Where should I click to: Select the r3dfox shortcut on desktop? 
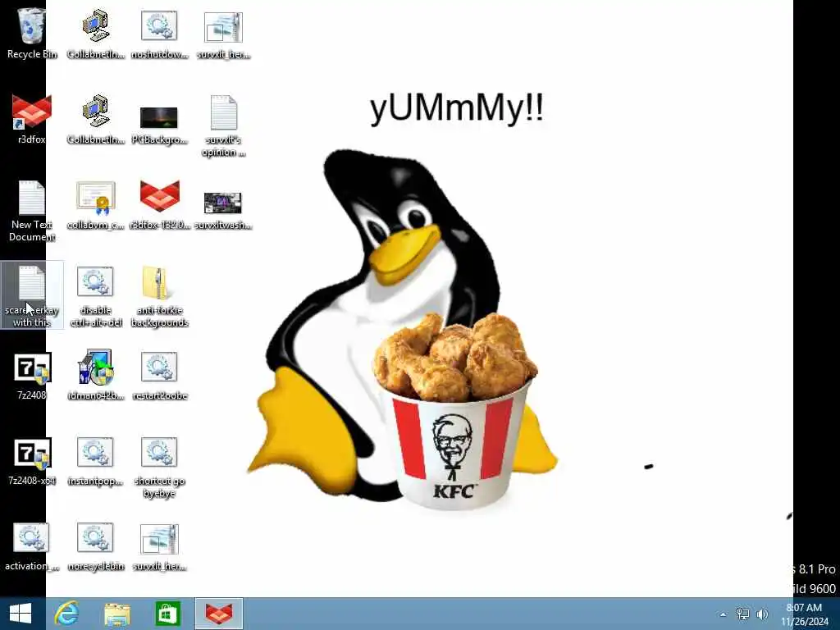coord(32,119)
